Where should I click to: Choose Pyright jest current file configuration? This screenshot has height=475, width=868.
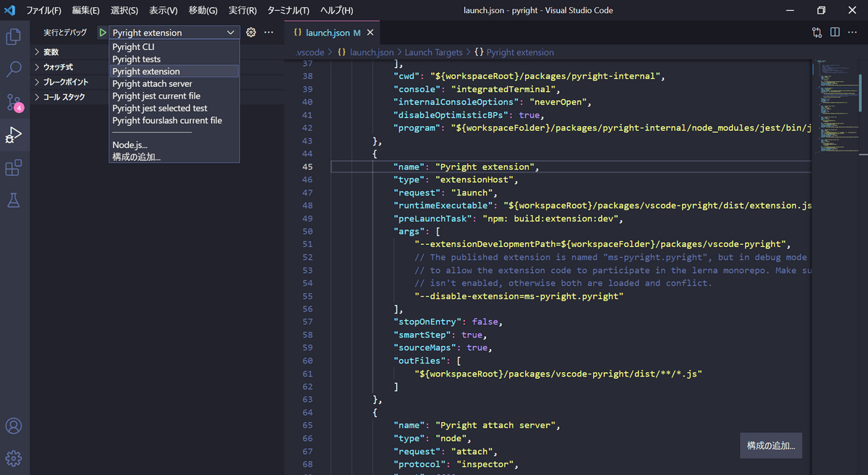174,96
